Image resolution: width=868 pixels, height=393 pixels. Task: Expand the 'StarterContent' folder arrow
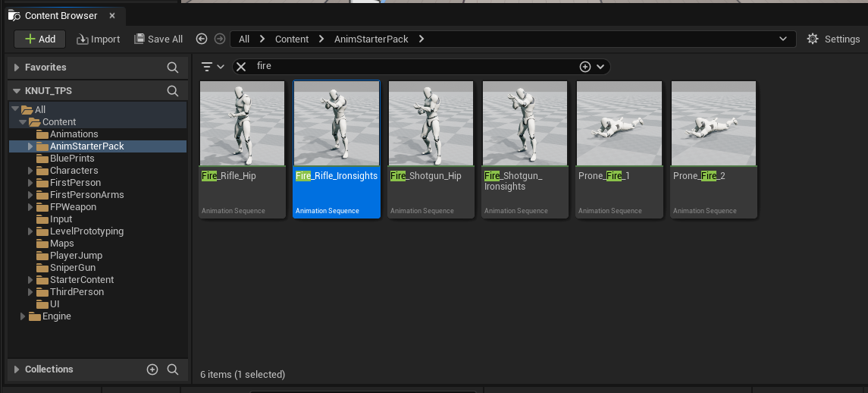[30, 280]
